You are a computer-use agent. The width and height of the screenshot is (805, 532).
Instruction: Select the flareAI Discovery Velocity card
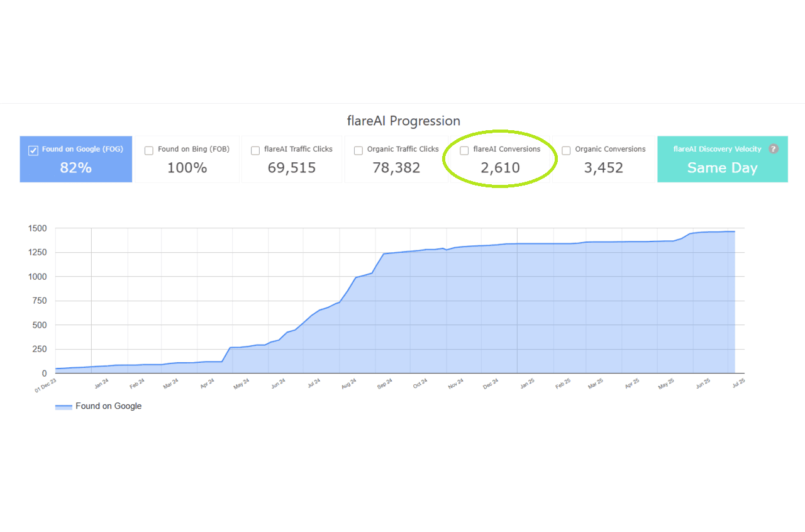[723, 159]
